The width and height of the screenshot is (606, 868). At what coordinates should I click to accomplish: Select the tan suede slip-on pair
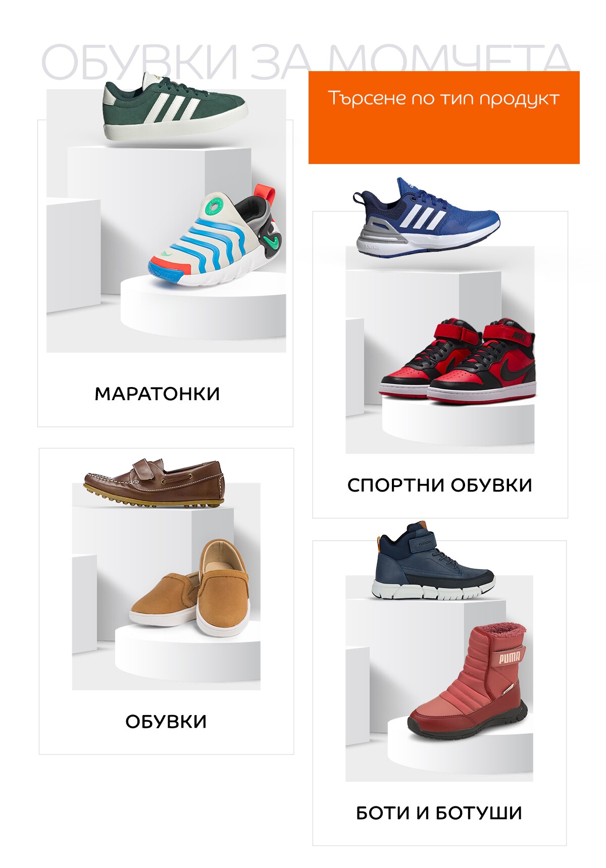pyautogui.click(x=190, y=588)
